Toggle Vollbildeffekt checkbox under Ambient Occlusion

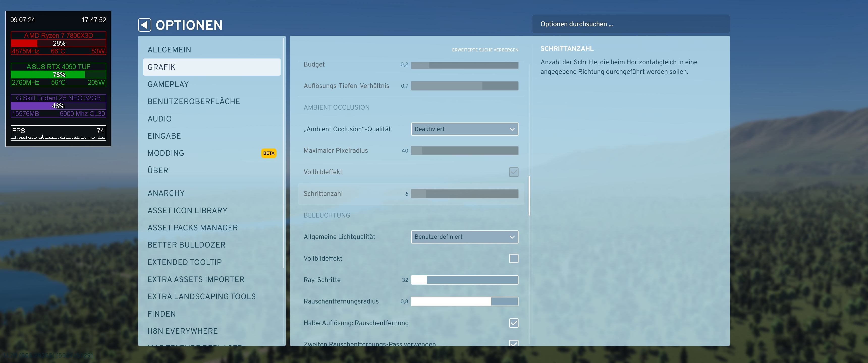point(513,172)
